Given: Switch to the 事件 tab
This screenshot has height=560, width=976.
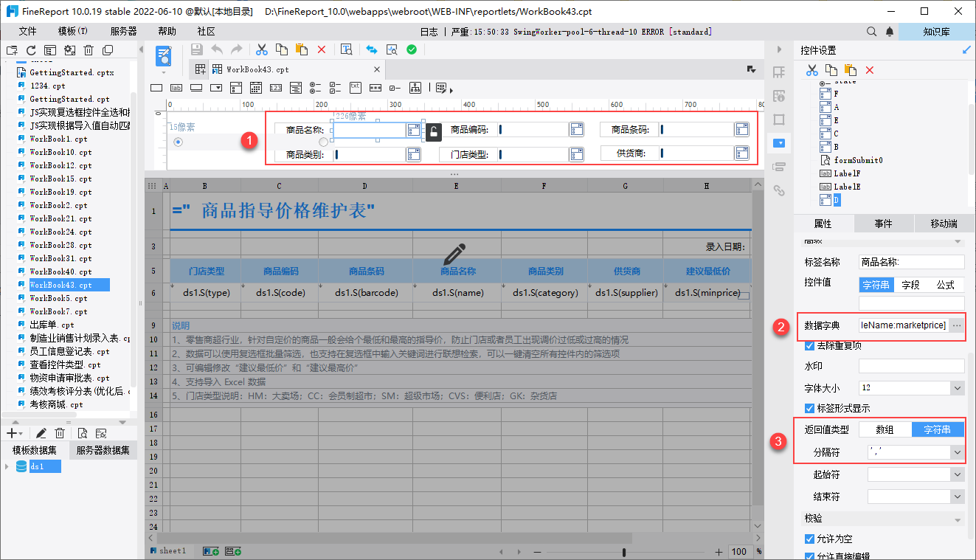Looking at the screenshot, I should click(x=883, y=224).
